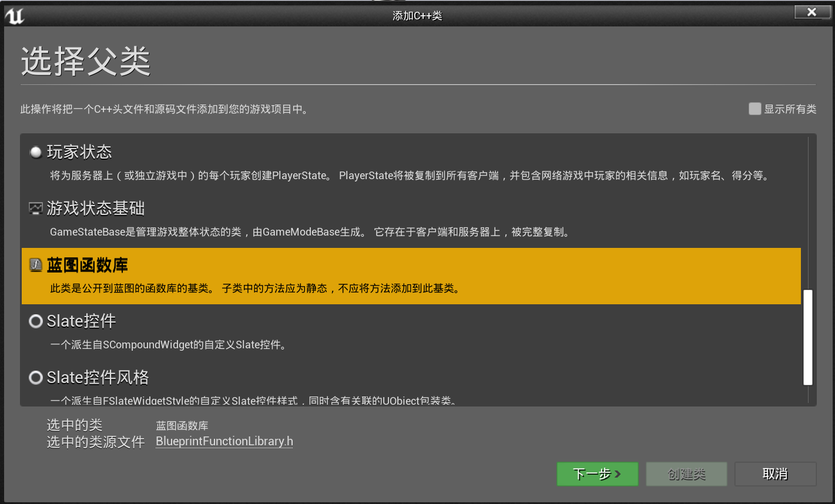Click the 游戏状态基础 class graph icon

[35, 207]
